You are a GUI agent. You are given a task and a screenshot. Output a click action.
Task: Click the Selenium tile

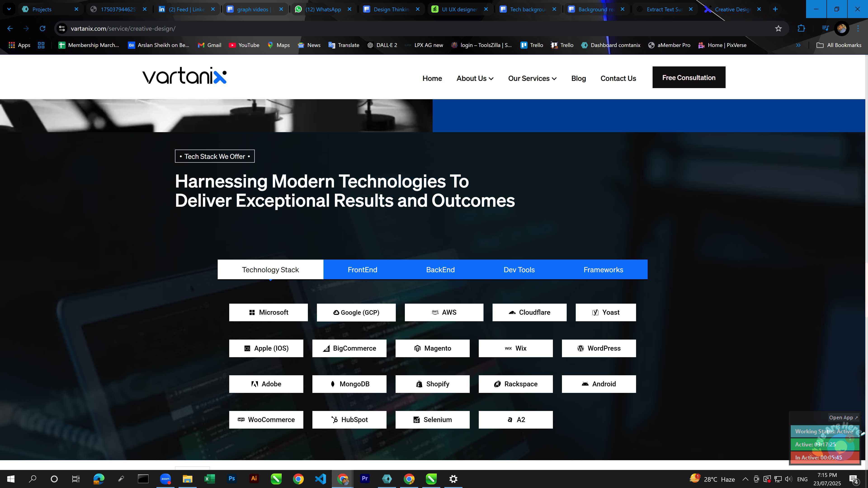[432, 420]
